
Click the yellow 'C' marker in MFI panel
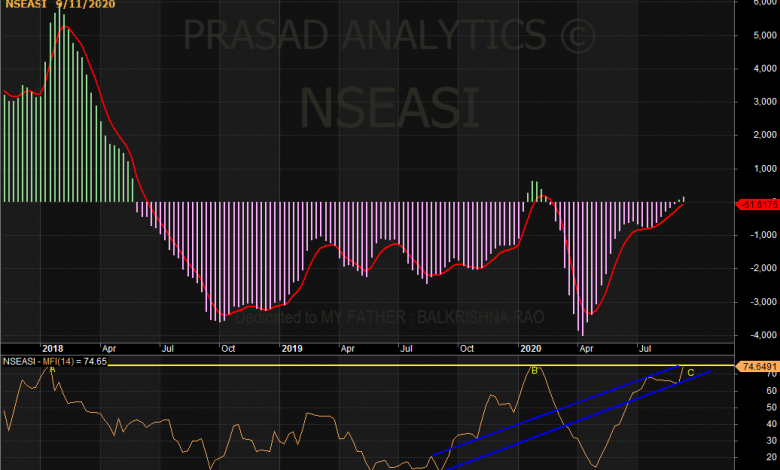pyautogui.click(x=690, y=373)
